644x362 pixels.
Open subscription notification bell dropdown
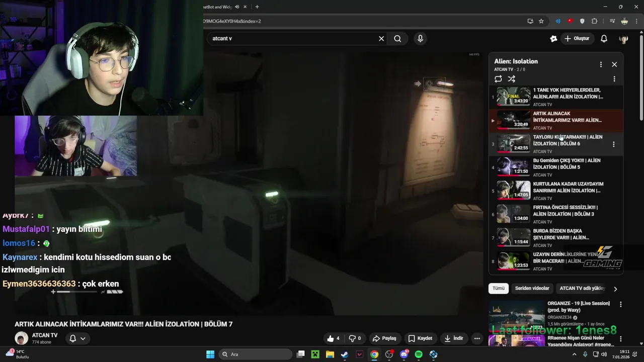point(77,338)
